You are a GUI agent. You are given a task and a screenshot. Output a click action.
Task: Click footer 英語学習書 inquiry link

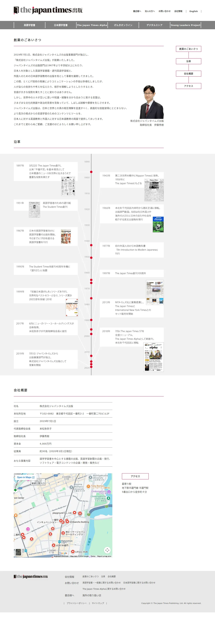[102, 583]
